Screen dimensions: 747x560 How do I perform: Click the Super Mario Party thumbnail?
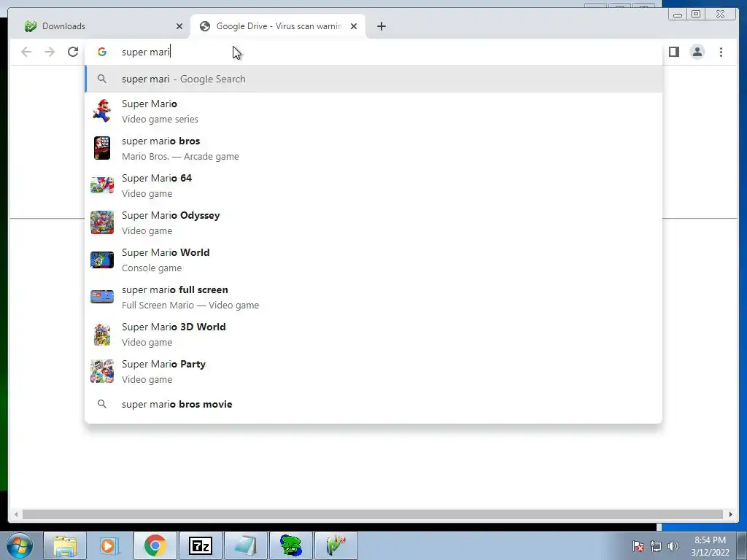[102, 371]
